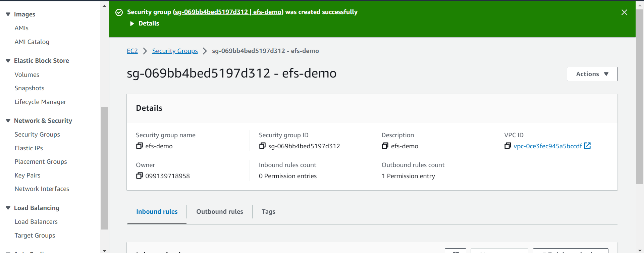644x253 pixels.
Task: Open Target Groups in the sidebar
Action: point(35,236)
